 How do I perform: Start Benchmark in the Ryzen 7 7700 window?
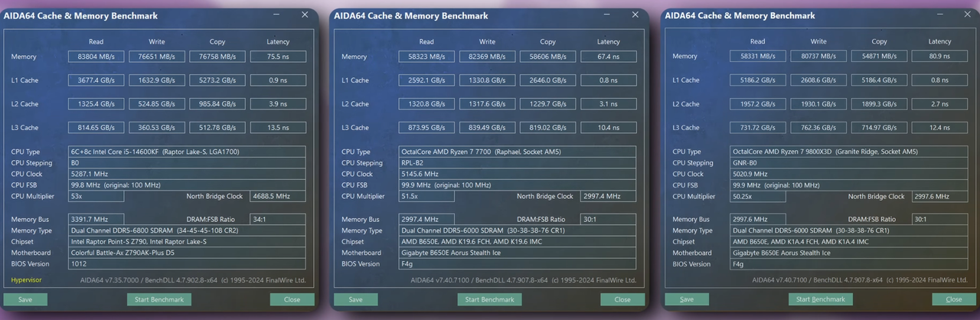490,299
